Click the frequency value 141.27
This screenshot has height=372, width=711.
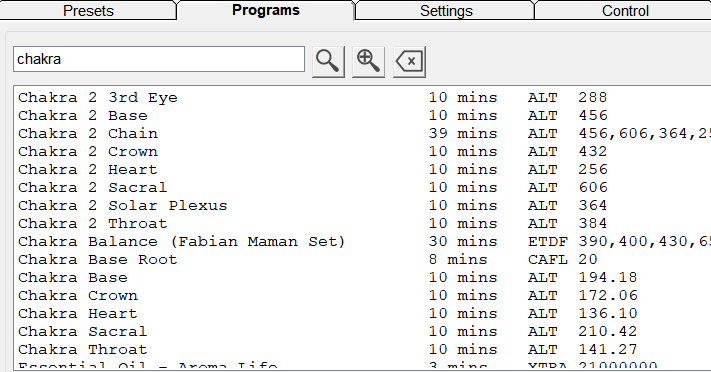(x=608, y=350)
